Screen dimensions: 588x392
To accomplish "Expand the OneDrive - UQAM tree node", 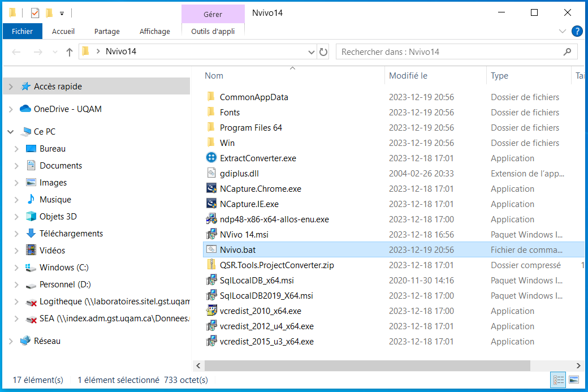I will (x=11, y=109).
